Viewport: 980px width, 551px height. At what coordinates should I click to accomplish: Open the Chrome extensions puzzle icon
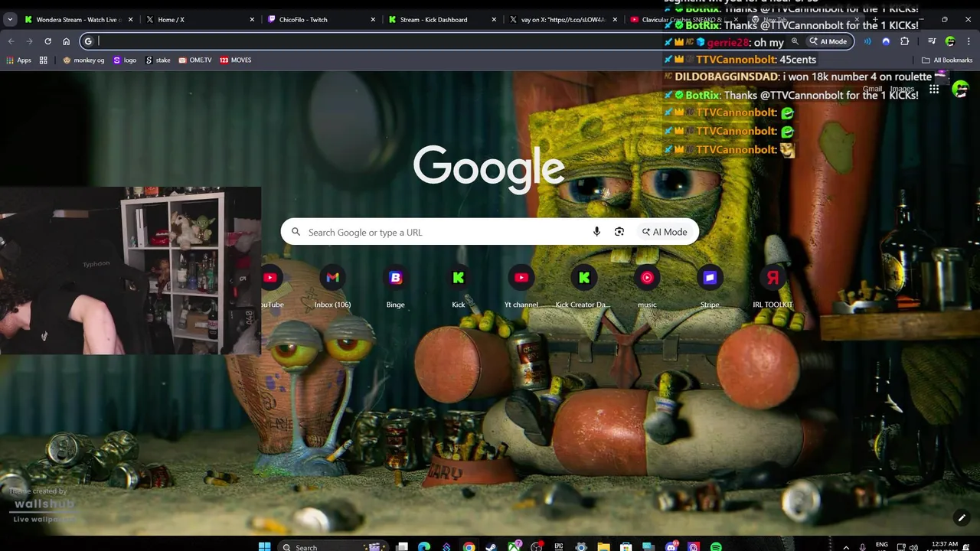905,41
